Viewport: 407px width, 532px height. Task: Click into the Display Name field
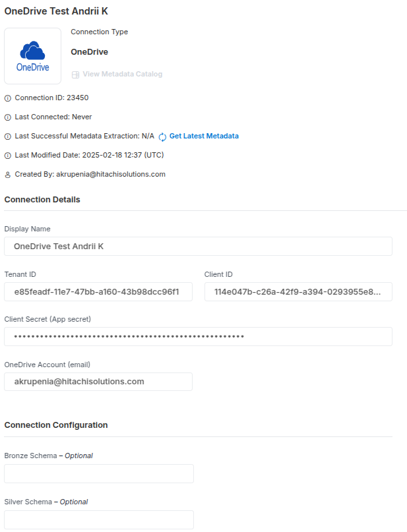199,247
